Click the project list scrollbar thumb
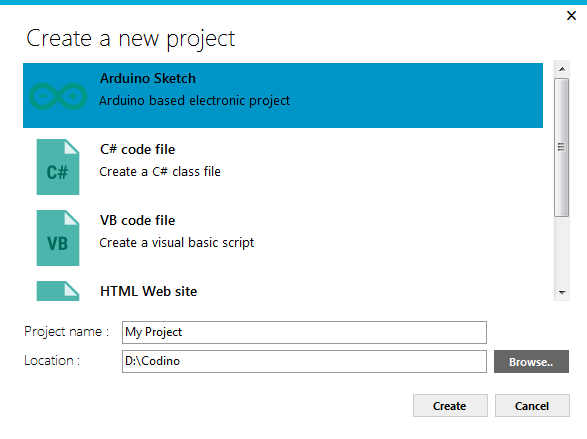 click(562, 147)
